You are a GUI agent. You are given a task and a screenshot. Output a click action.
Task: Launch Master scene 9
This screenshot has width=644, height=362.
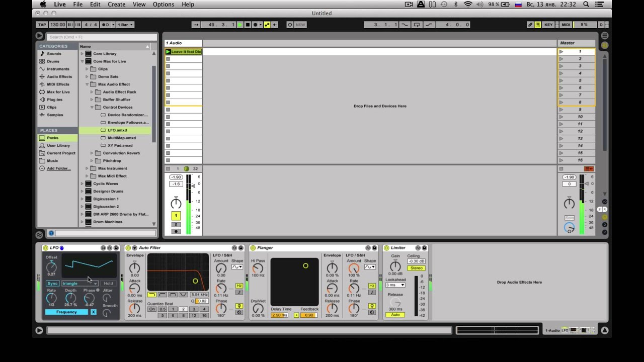[x=561, y=109]
